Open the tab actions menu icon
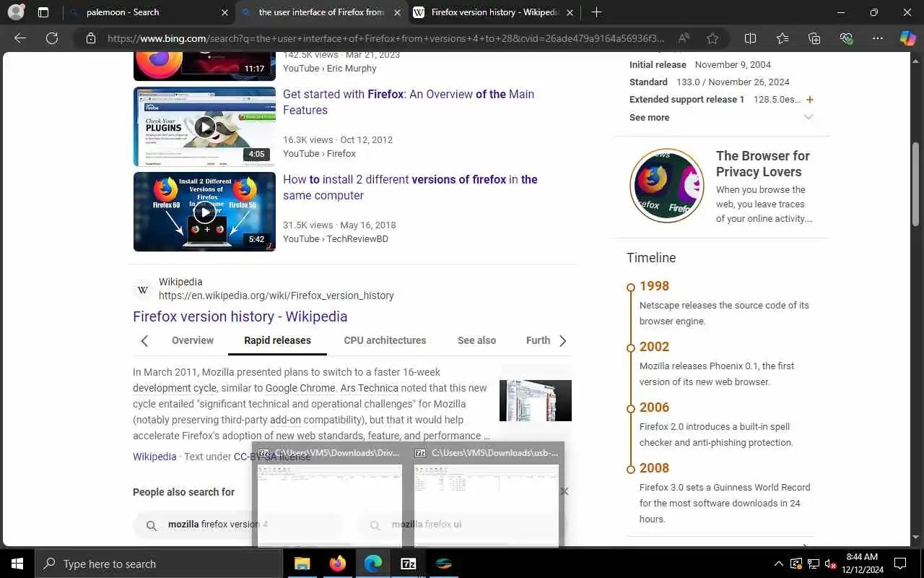The height and width of the screenshot is (578, 924). point(43,12)
